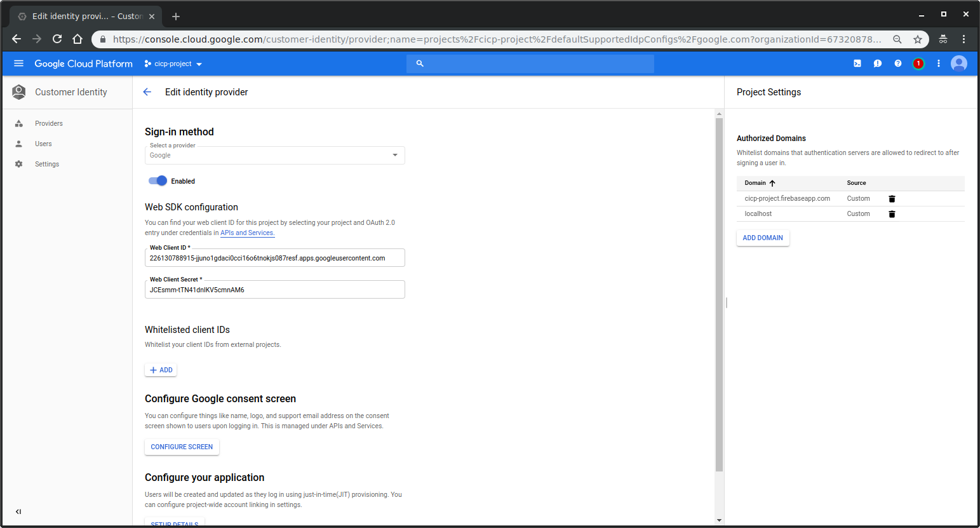Click the zoom magnifier in address bar
980x528 pixels.
pyautogui.click(x=897, y=39)
